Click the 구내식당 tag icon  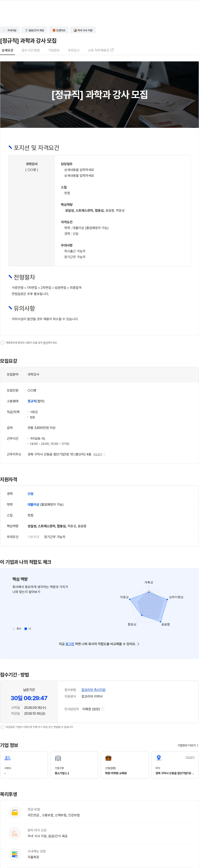pyautogui.click(x=4, y=30)
